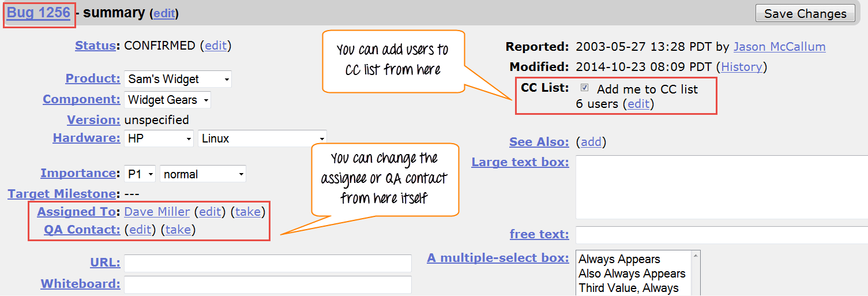Viewport: 868px width, 296px height.
Task: Open the Bug 1256 link
Action: 39,13
